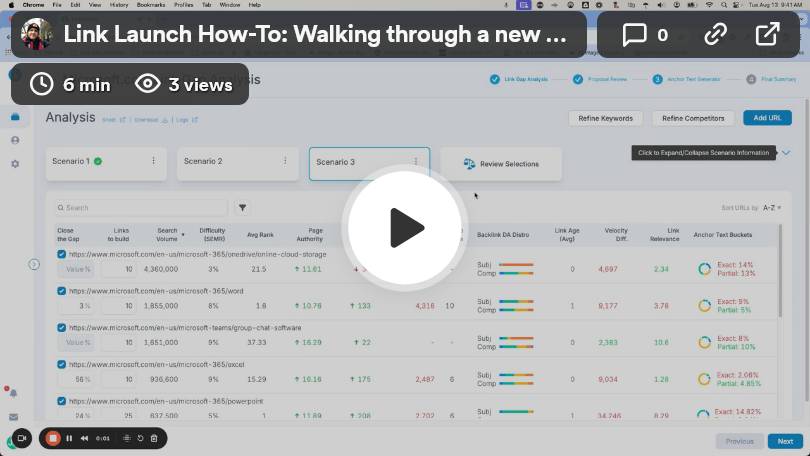Image resolution: width=810 pixels, height=456 pixels.
Task: Open the notifications bell in sidebar
Action: [x=13, y=394]
